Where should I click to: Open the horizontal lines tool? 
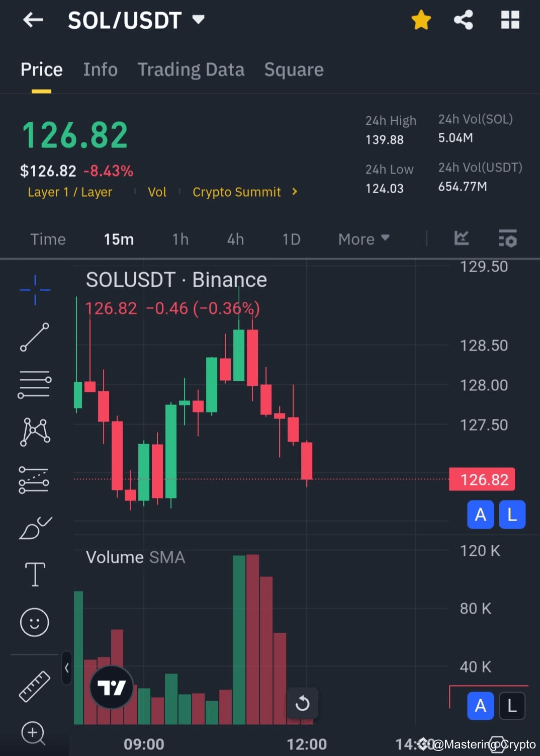34,384
